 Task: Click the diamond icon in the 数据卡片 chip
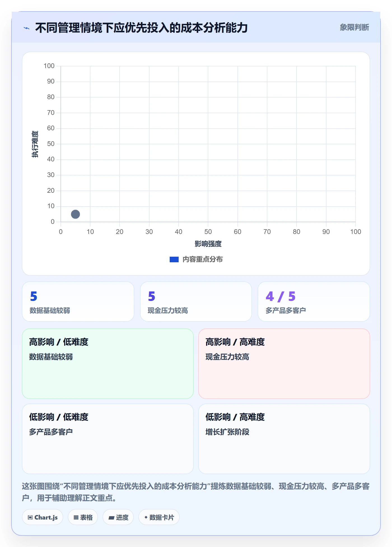tap(146, 517)
